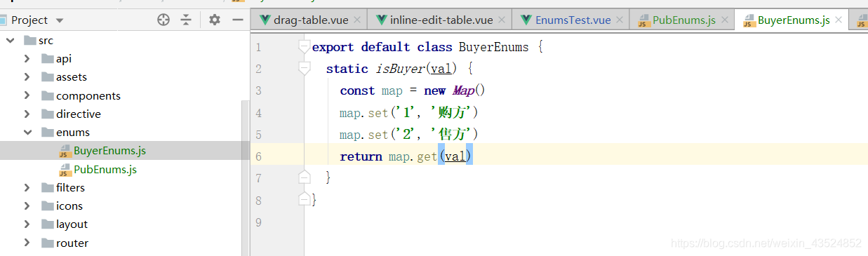This screenshot has height=256, width=868.
Task: Expand the layout folder arrow
Action: coord(27,224)
